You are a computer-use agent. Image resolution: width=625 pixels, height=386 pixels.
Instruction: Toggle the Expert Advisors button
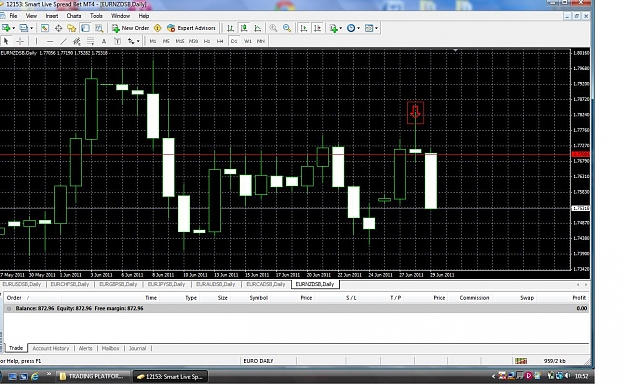point(191,28)
